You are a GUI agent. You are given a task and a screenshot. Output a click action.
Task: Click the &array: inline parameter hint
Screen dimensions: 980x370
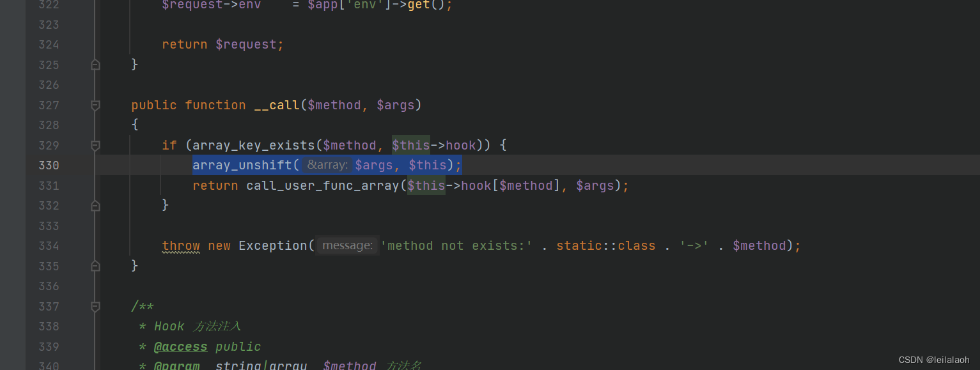pos(327,164)
